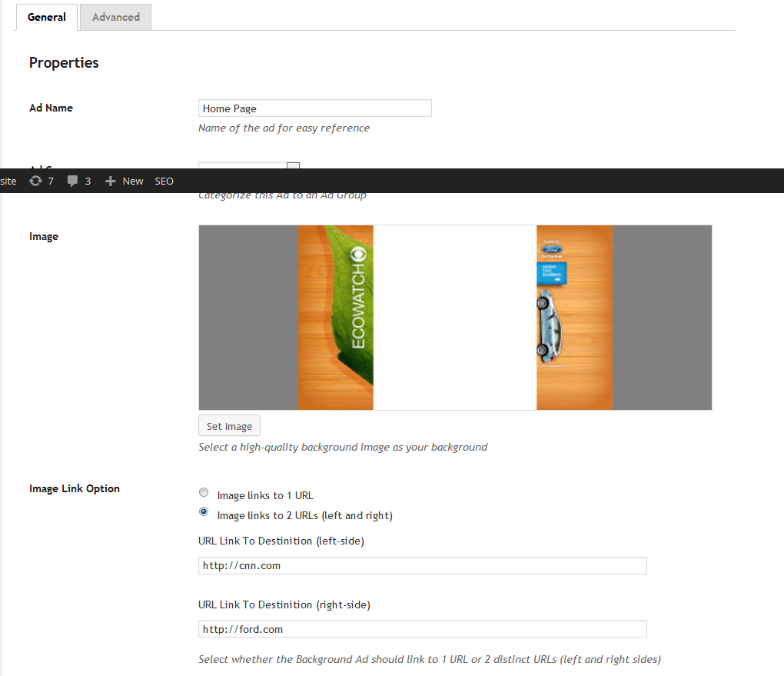This screenshot has height=676, width=784.
Task: Click 'URL Link To Destinition (left-side)' label
Action: (x=281, y=541)
